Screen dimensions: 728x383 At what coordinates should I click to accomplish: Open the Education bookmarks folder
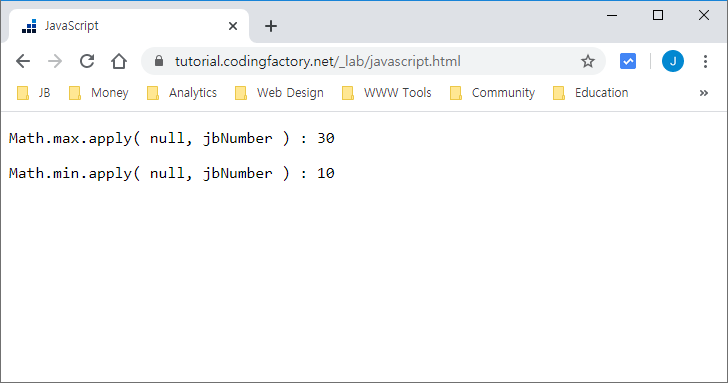591,93
